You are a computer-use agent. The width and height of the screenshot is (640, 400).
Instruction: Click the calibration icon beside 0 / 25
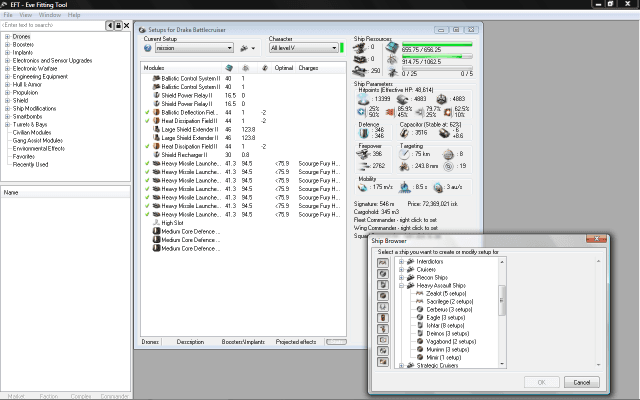[393, 72]
